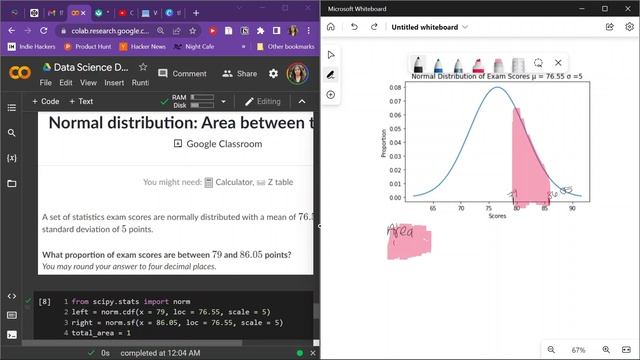Open the Colab Insert menu
The width and height of the screenshot is (640, 360).
(x=114, y=83)
